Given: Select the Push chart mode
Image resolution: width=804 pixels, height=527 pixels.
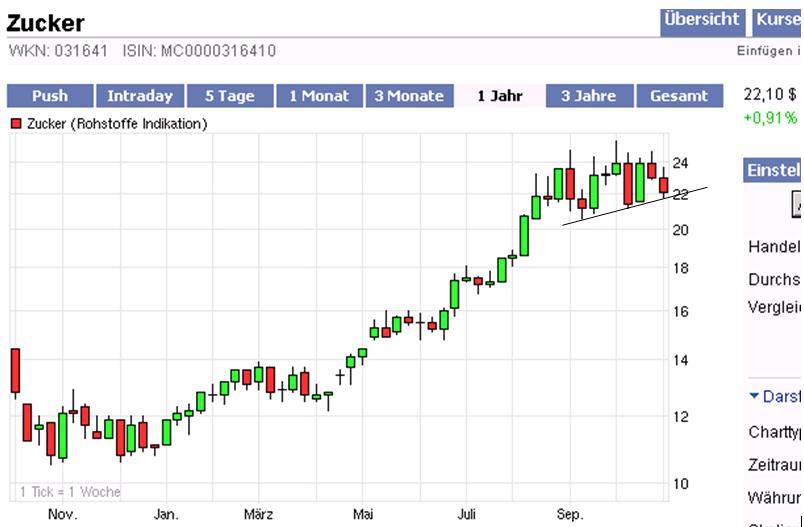Looking at the screenshot, I should click(49, 96).
